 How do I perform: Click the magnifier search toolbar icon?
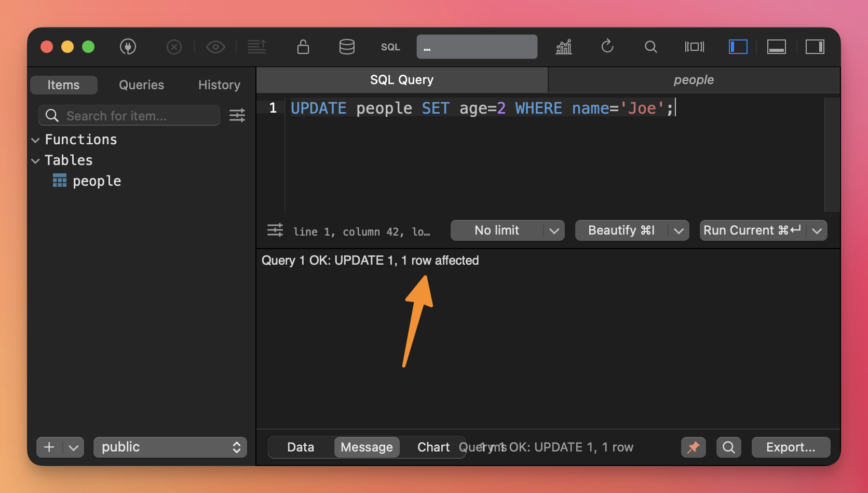pyautogui.click(x=650, y=47)
